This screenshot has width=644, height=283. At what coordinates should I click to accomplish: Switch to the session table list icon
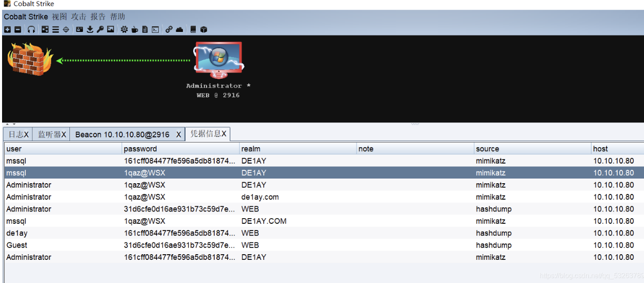point(56,30)
